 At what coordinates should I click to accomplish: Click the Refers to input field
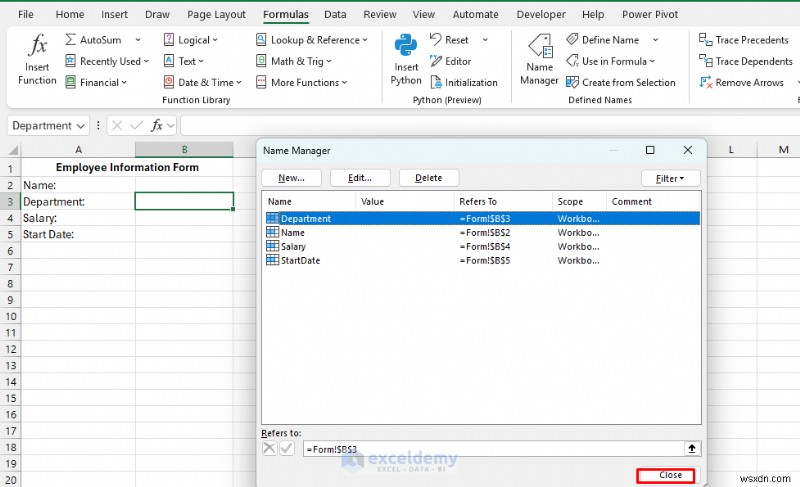pos(493,449)
